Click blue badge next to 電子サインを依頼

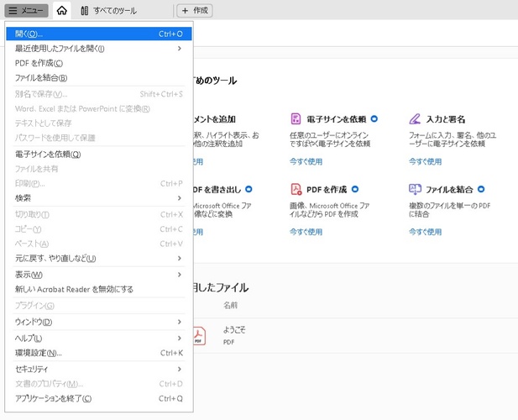pos(374,118)
